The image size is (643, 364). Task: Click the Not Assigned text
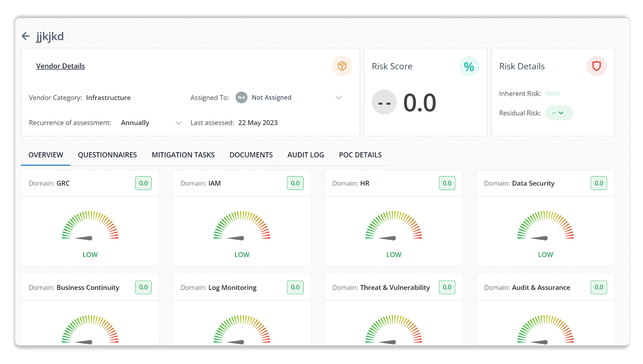pos(271,98)
